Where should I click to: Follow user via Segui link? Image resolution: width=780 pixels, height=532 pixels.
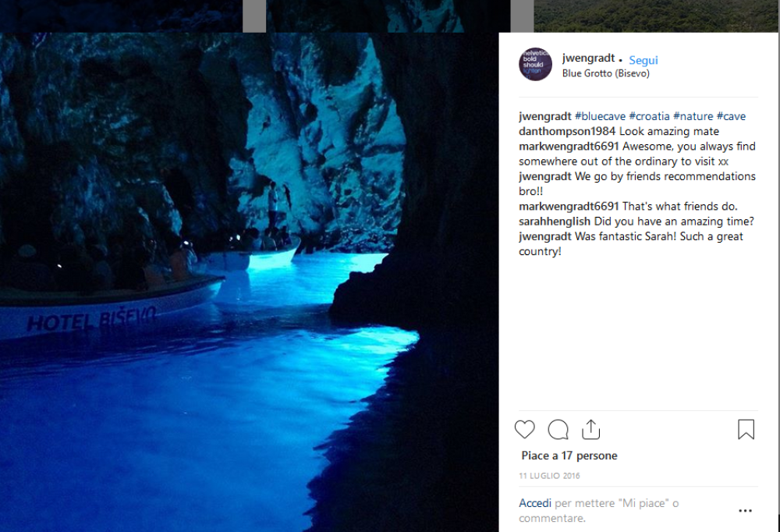click(643, 60)
